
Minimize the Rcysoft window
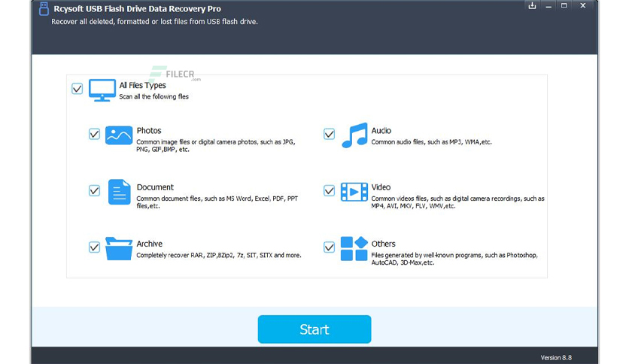tap(548, 6)
